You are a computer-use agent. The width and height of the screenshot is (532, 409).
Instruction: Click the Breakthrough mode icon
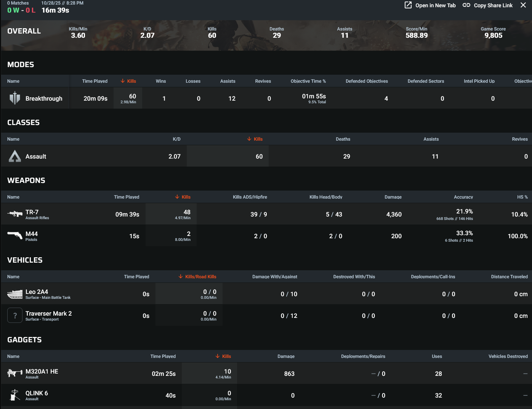click(x=15, y=98)
